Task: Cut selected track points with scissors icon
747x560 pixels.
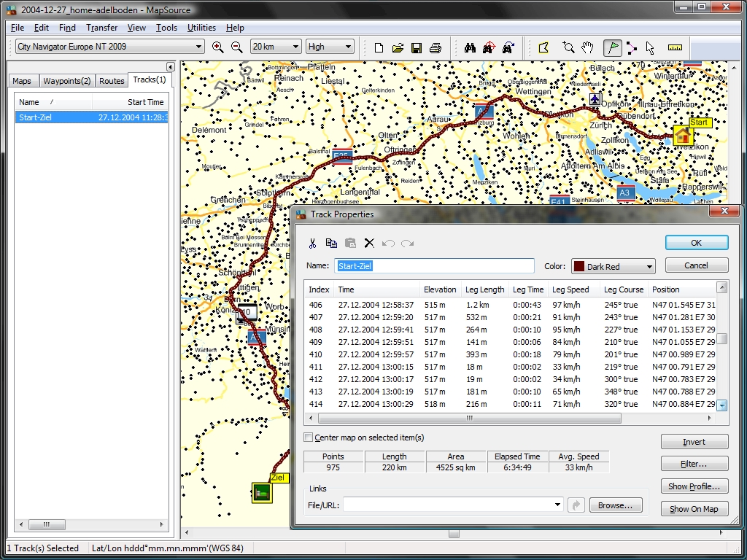Action: [312, 244]
